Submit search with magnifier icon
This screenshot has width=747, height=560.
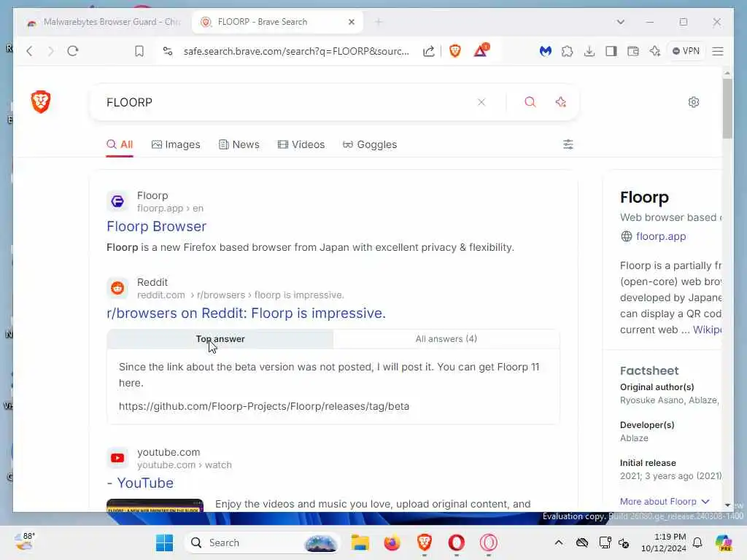coord(530,102)
